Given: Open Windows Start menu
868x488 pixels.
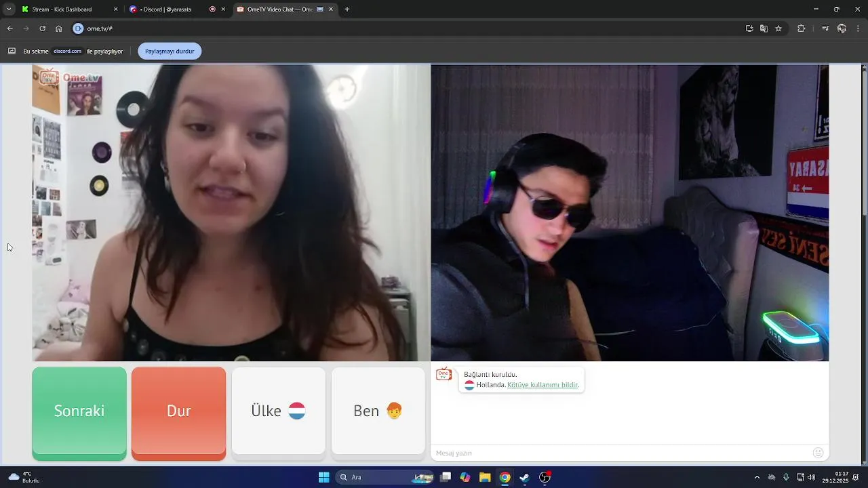Looking at the screenshot, I should 324,477.
